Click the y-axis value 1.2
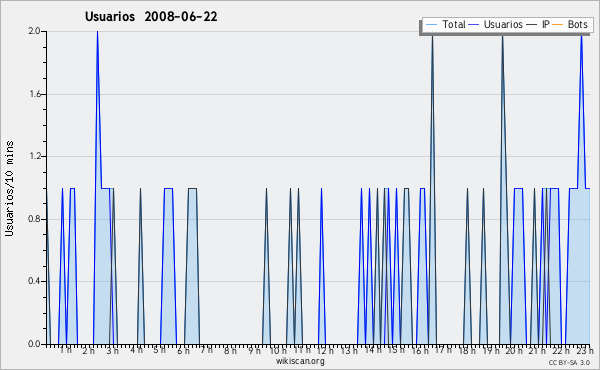 tap(34, 156)
